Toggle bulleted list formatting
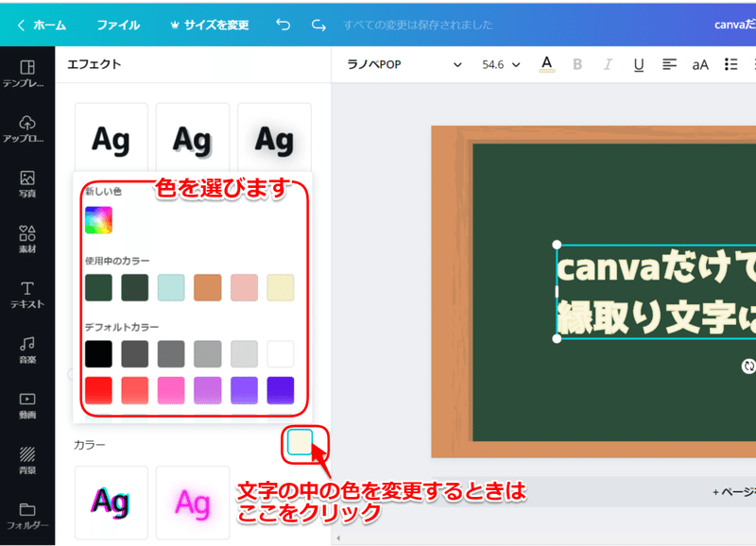This screenshot has height=546, width=756. (x=730, y=64)
